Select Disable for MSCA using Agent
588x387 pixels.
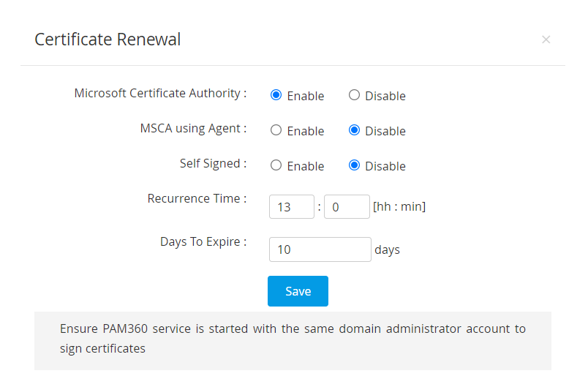354,130
